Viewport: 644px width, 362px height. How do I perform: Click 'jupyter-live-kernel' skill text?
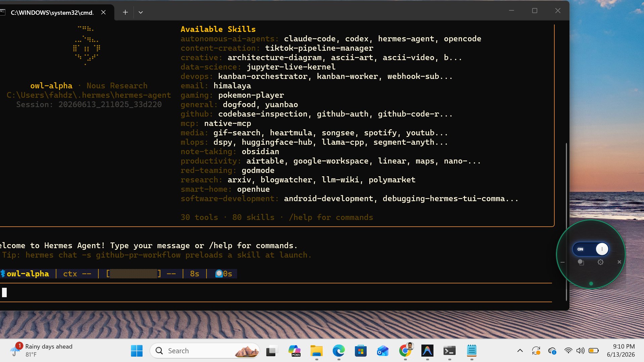point(291,67)
